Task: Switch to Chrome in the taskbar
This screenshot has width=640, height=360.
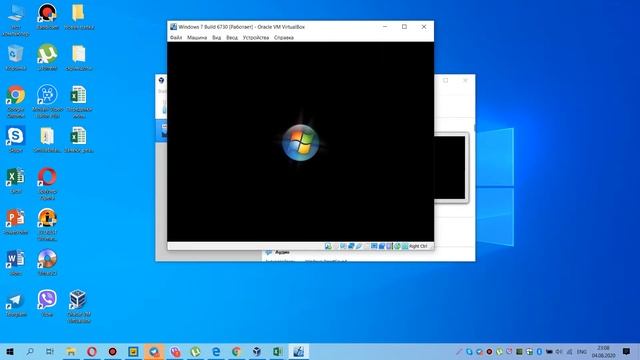Action: coord(236,351)
